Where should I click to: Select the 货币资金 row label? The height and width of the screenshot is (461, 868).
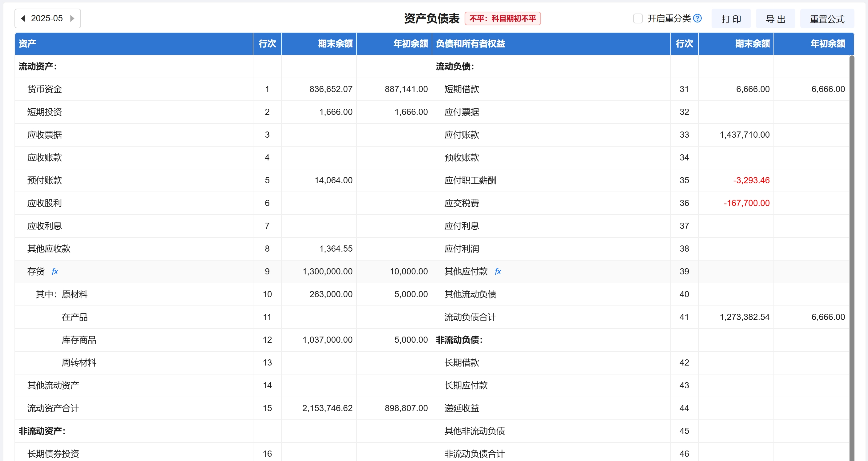(44, 89)
